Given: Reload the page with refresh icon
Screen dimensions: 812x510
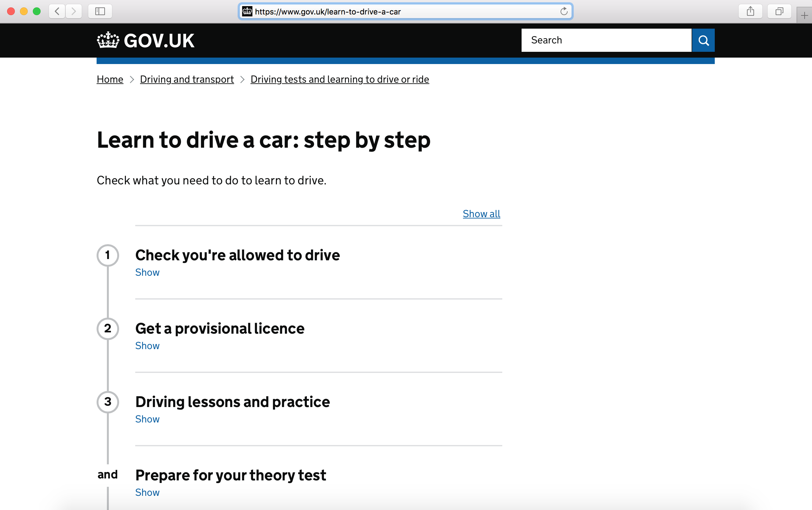Looking at the screenshot, I should [x=564, y=12].
